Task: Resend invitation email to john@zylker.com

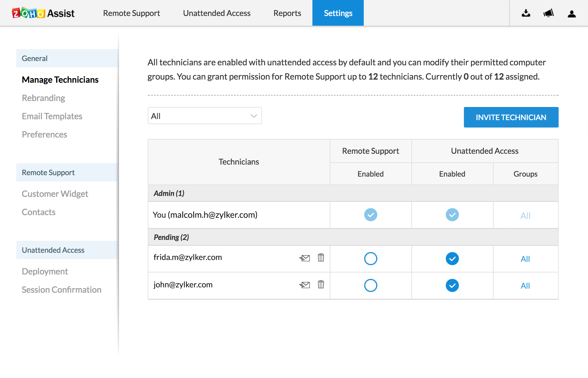Action: click(304, 285)
